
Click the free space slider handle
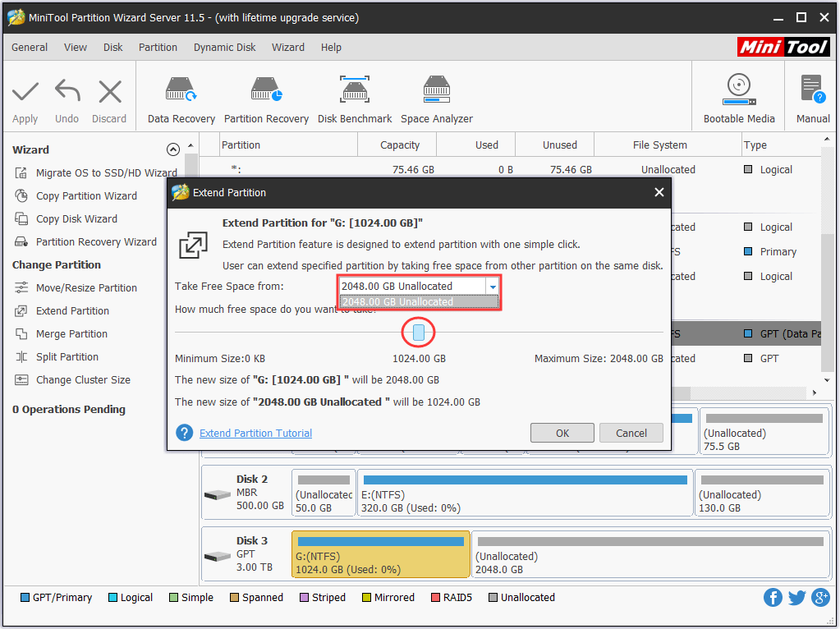click(419, 333)
